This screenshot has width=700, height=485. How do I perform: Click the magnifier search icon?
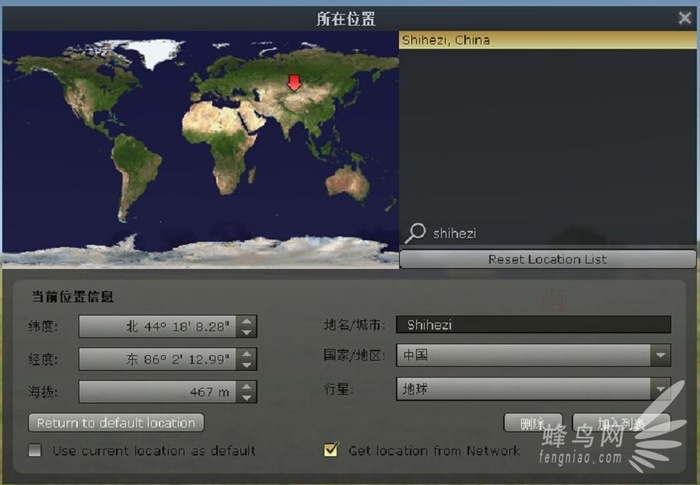point(415,232)
